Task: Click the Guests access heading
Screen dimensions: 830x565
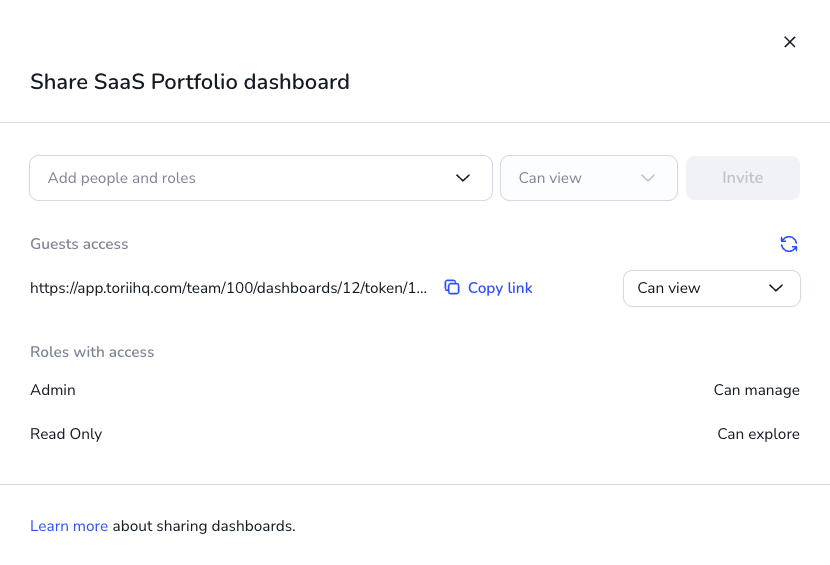Action: [79, 244]
